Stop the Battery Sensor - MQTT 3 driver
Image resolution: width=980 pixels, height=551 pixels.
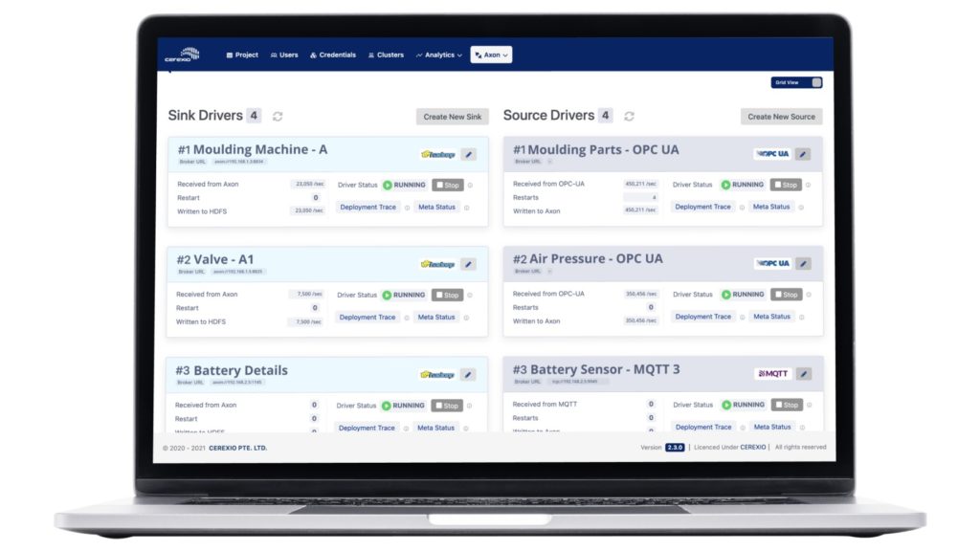[x=787, y=405]
